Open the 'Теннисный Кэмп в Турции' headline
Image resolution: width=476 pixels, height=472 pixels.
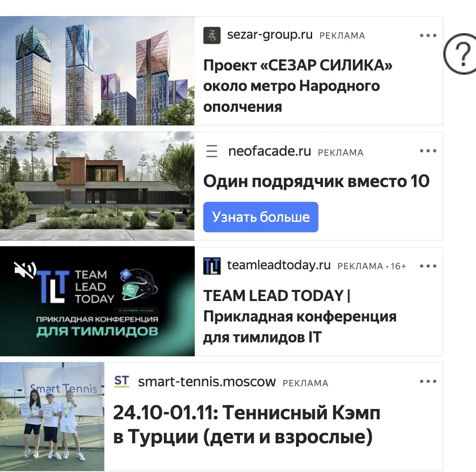pos(246,425)
